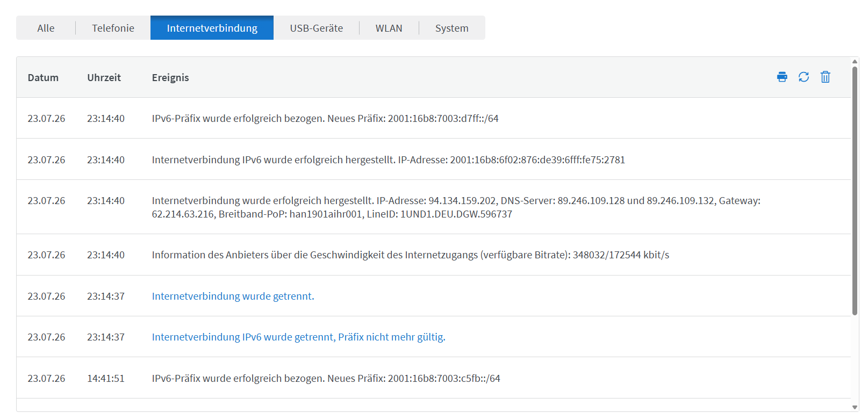
Task: Refresh the event list
Action: (x=804, y=77)
